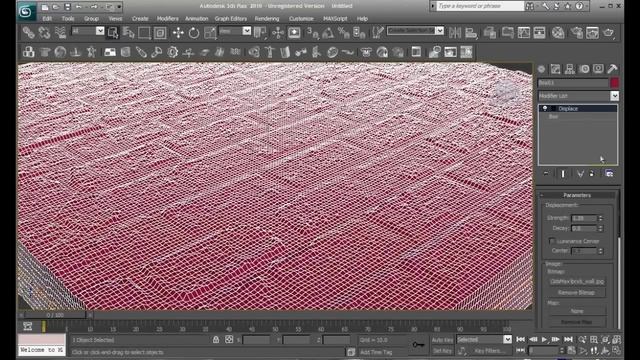
Task: Toggle the Pin Stack icon
Action: [x=546, y=174]
